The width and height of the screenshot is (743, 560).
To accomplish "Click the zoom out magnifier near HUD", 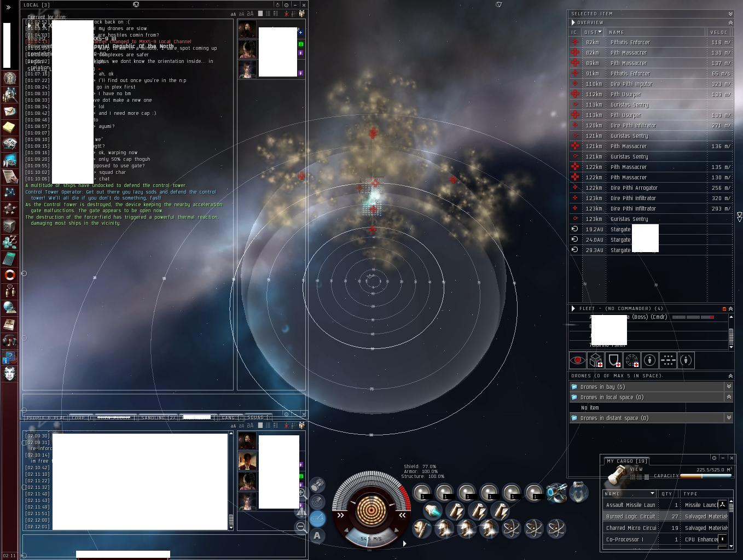I will click(301, 527).
